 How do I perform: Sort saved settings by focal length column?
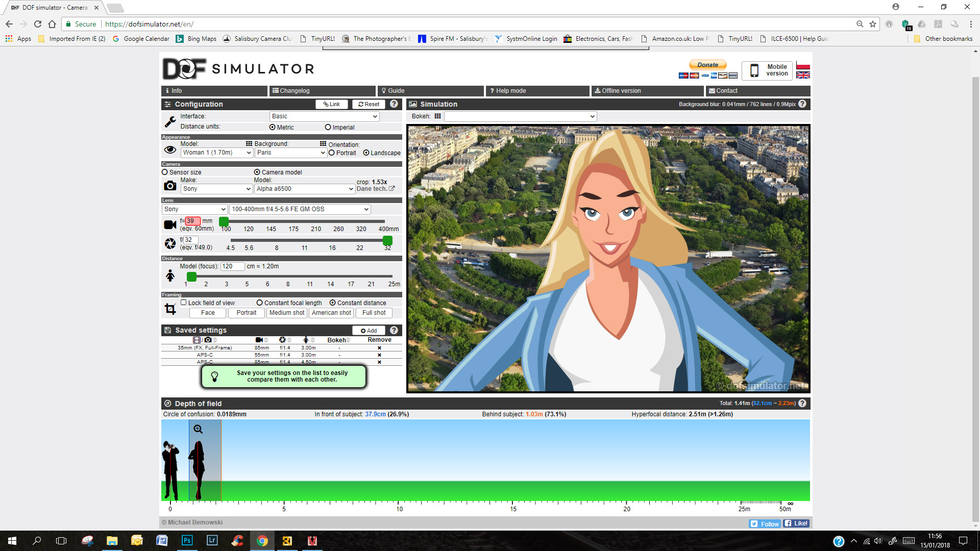pos(262,340)
